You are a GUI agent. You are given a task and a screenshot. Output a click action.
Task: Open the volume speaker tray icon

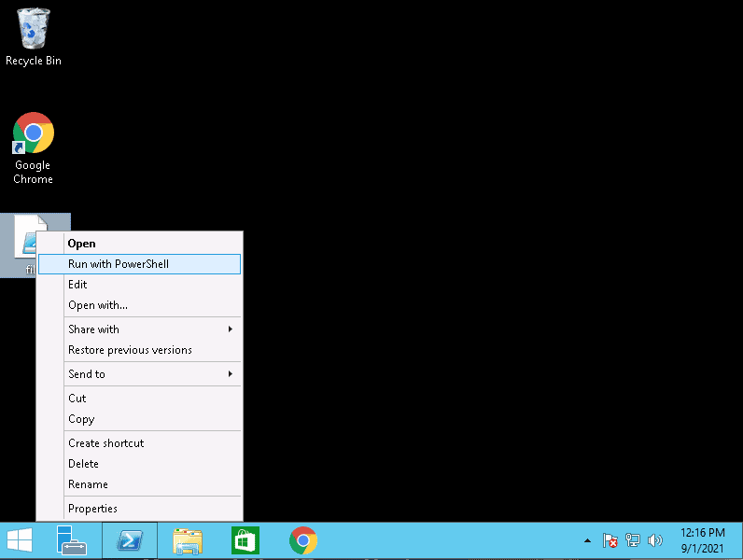tap(655, 540)
